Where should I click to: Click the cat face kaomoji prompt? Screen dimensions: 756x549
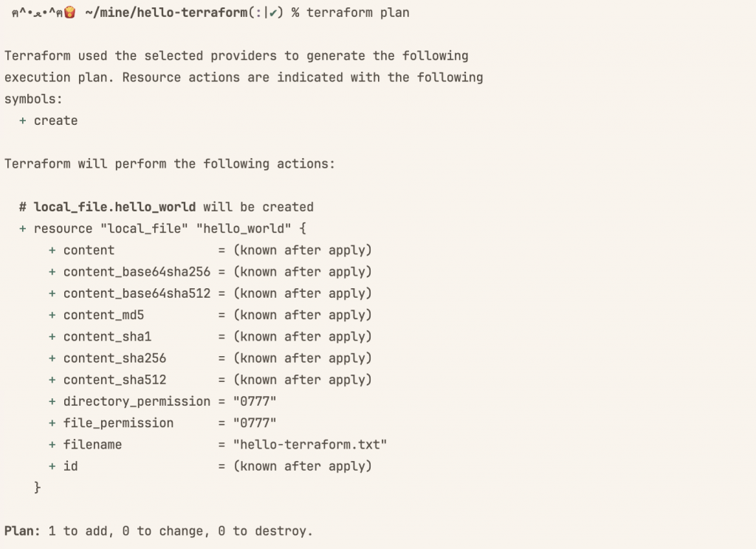pos(37,13)
